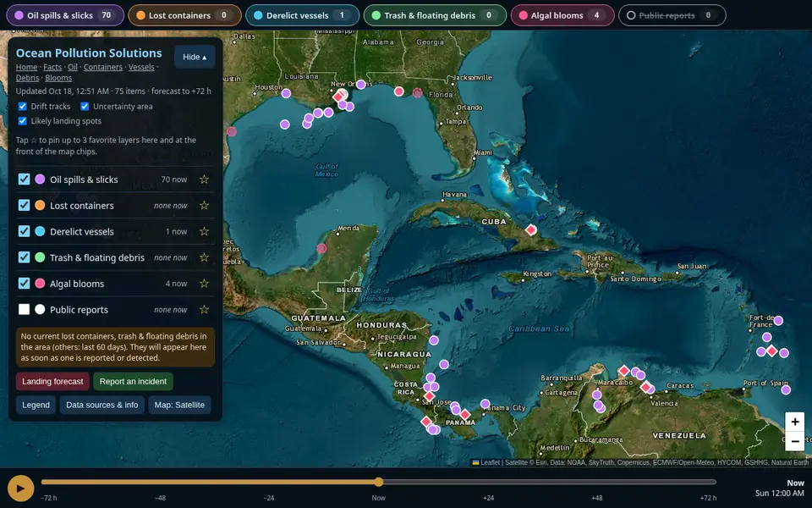Viewport: 812px width, 508px height.
Task: Toggle the Drift tracks checkbox
Action: [22, 107]
